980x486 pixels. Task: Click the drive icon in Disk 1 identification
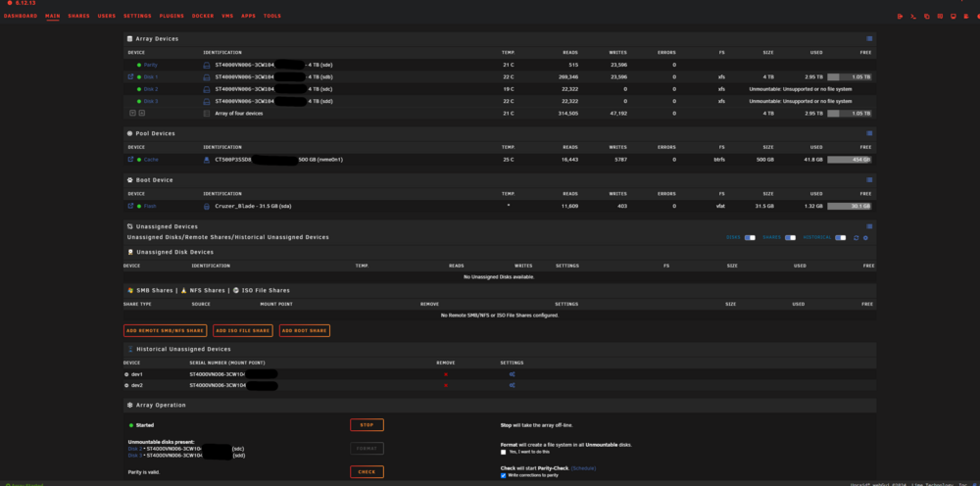[x=206, y=76]
